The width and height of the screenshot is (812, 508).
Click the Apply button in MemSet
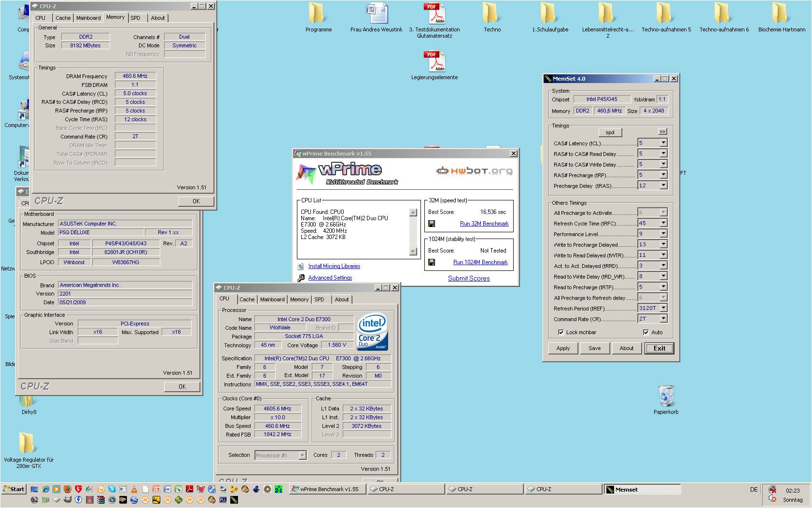tap(563, 348)
